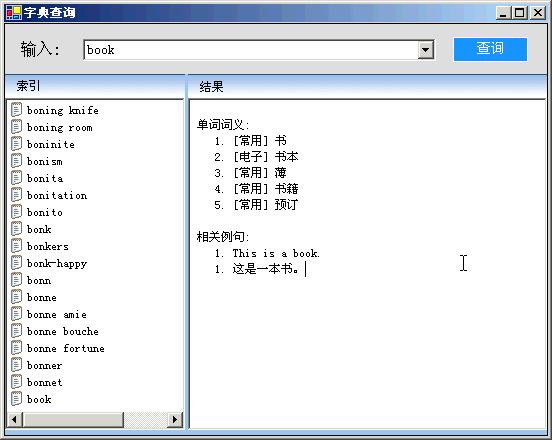Select bonk-happy entry in index
Screen dimensions: 552x440
tap(57, 263)
